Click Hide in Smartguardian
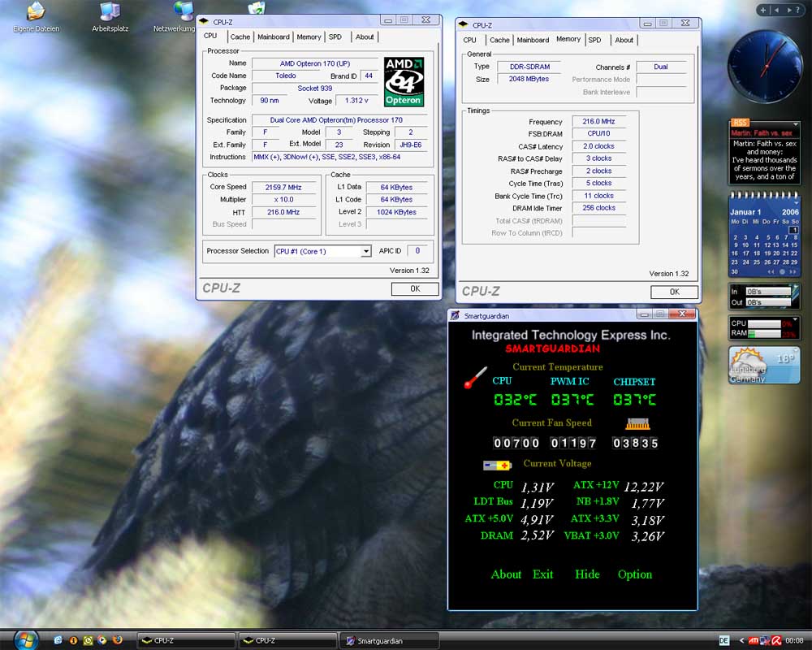Image resolution: width=812 pixels, height=650 pixels. pos(587,574)
